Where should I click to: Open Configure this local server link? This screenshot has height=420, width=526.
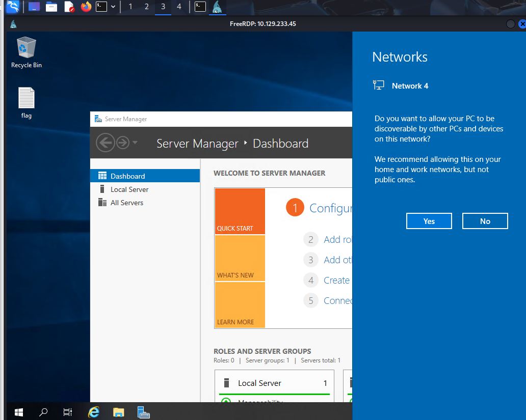click(330, 208)
